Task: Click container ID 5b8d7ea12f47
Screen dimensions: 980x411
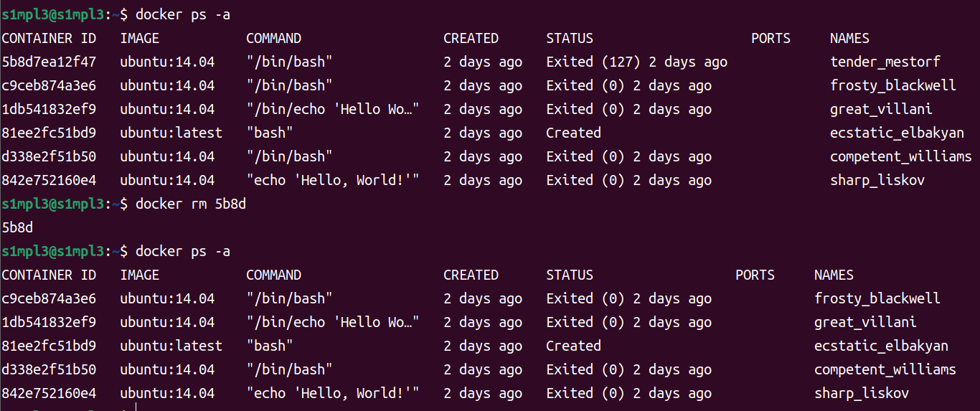Action: click(x=49, y=62)
